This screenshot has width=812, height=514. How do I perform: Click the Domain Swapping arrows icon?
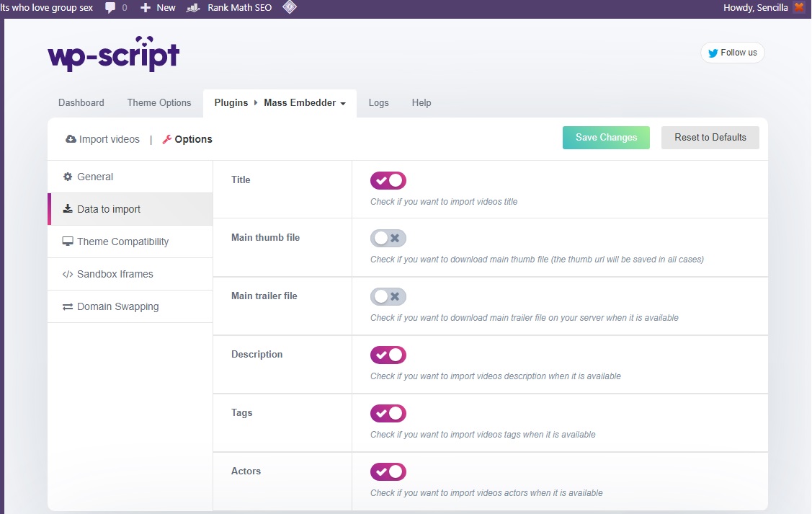click(x=68, y=306)
